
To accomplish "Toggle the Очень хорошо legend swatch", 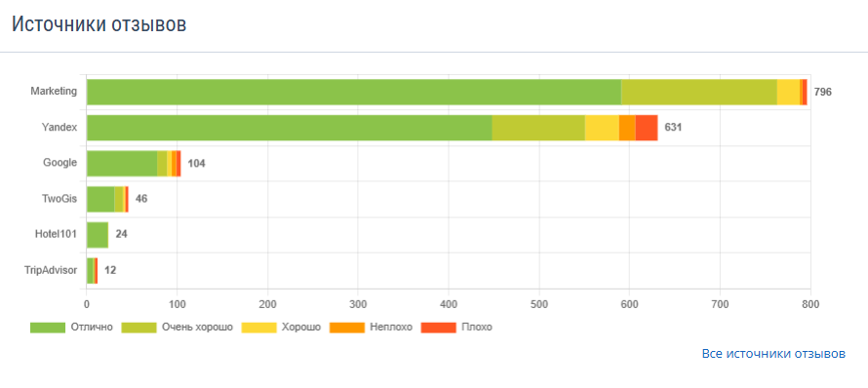I will [138, 328].
